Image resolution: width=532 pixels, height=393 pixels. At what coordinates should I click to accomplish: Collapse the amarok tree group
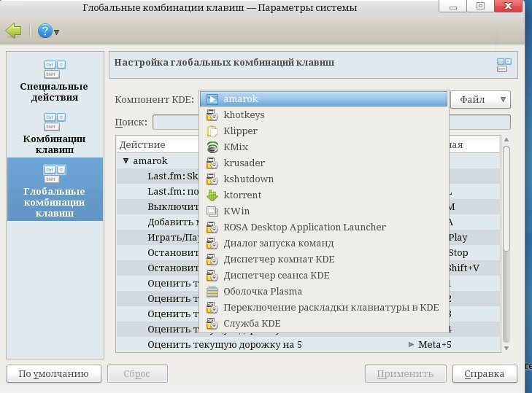coord(126,160)
